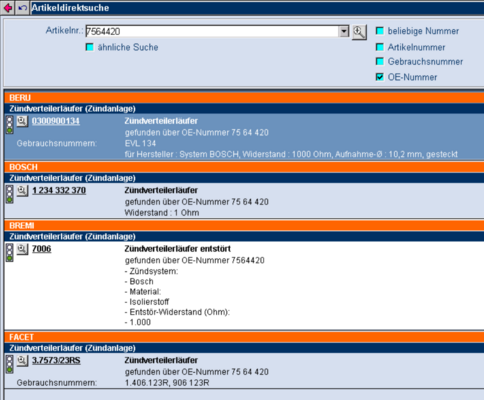The image size is (484, 400).
Task: Open detail magnifier for BERU 0300900134
Action: tap(22, 121)
